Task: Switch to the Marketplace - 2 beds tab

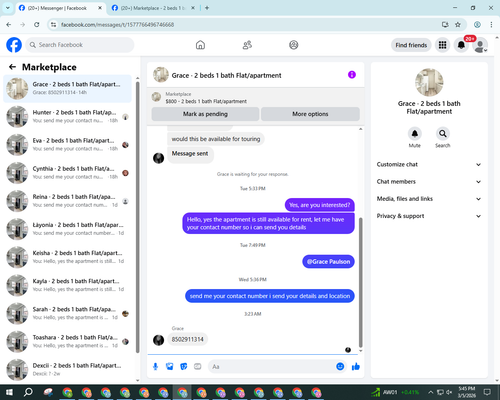Action: pyautogui.click(x=152, y=8)
